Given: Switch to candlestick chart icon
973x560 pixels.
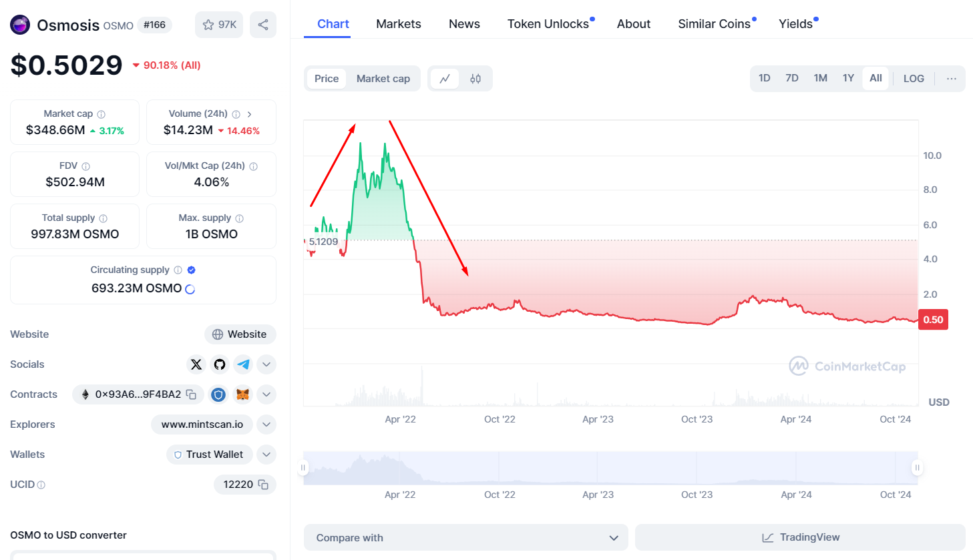Looking at the screenshot, I should click(x=475, y=79).
